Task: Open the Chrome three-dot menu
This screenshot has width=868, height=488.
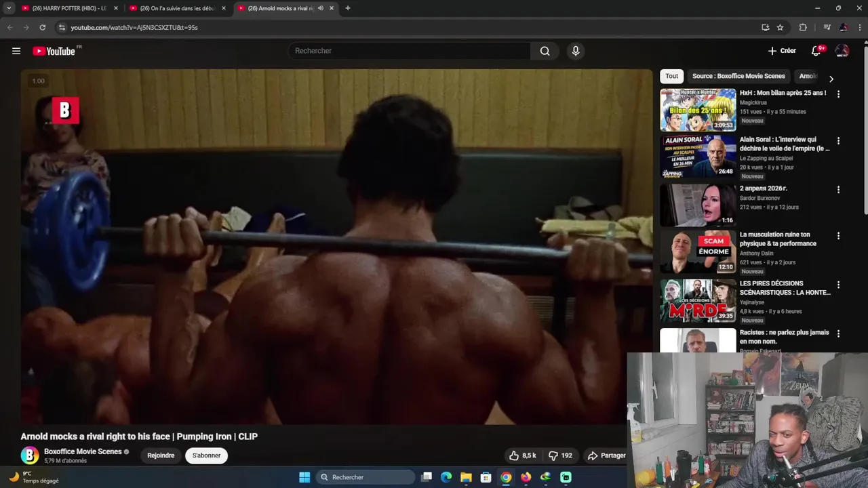Action: (x=859, y=27)
